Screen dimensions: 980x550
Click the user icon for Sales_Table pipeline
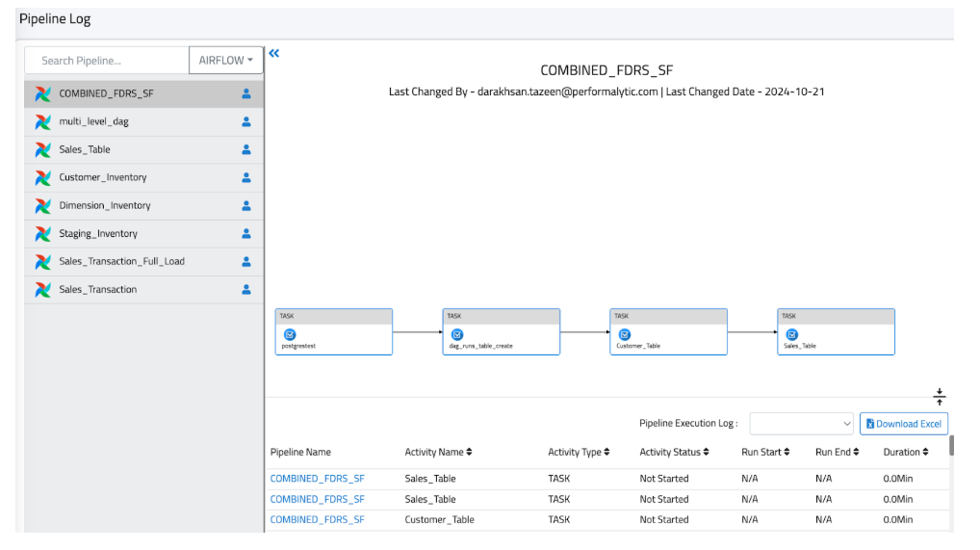(x=246, y=149)
